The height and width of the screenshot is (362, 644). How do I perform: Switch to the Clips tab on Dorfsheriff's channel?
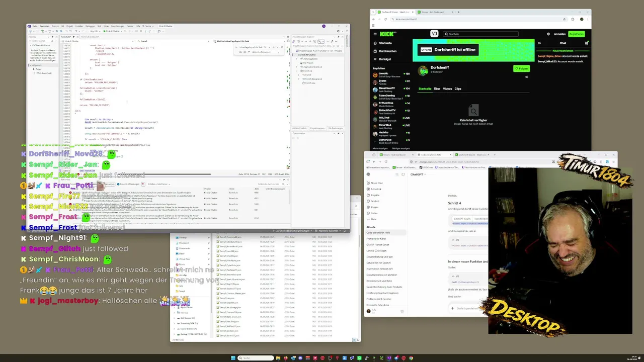pos(458,88)
